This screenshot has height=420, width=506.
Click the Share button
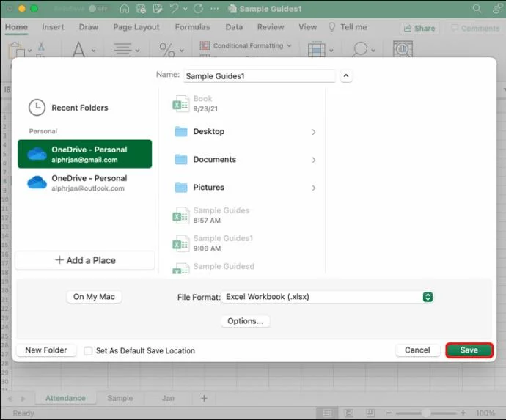click(x=419, y=29)
